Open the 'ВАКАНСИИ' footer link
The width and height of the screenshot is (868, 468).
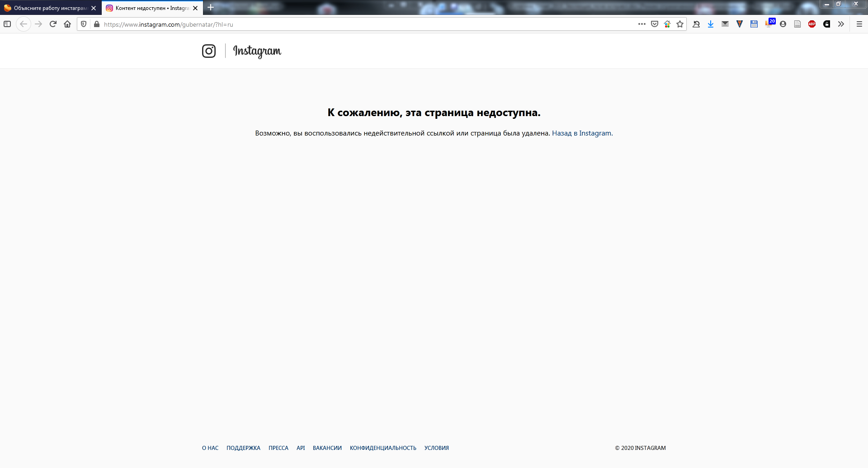(x=327, y=448)
